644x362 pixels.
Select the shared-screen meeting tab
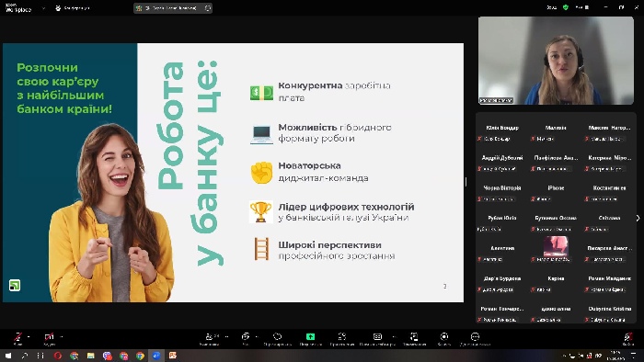click(x=173, y=7)
